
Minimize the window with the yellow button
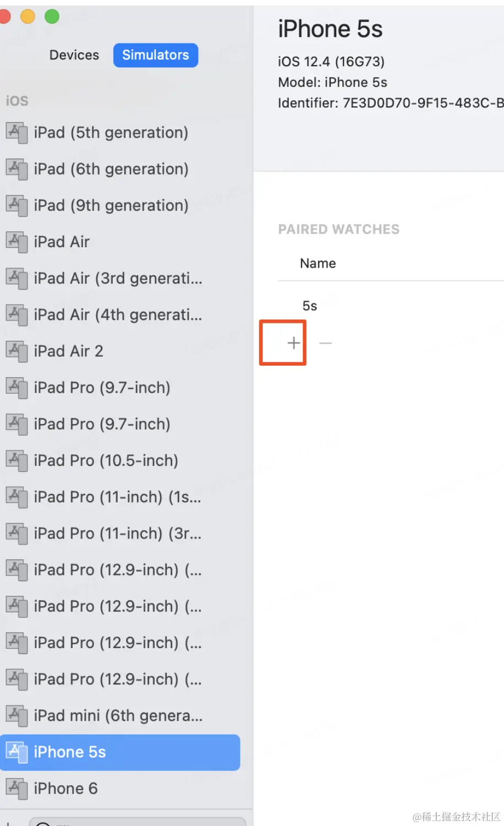pyautogui.click(x=28, y=17)
